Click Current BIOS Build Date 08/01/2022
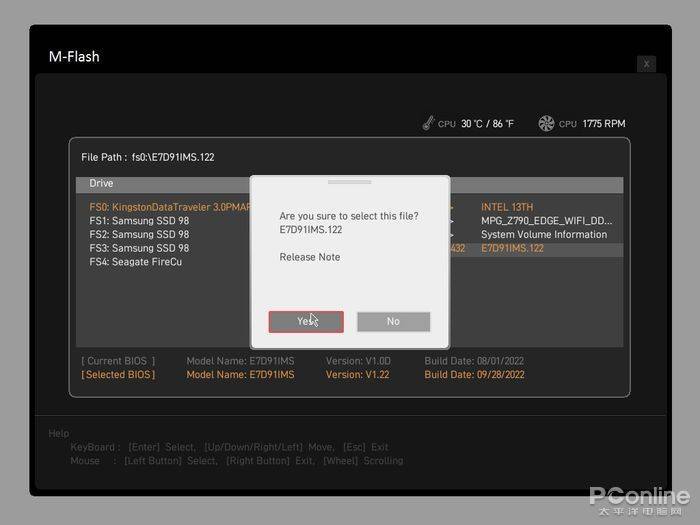 [x=474, y=361]
